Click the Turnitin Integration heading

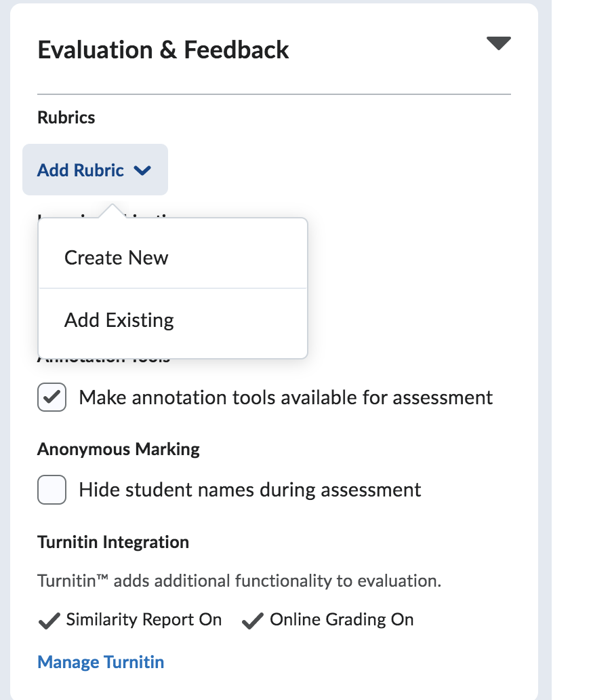tap(113, 542)
